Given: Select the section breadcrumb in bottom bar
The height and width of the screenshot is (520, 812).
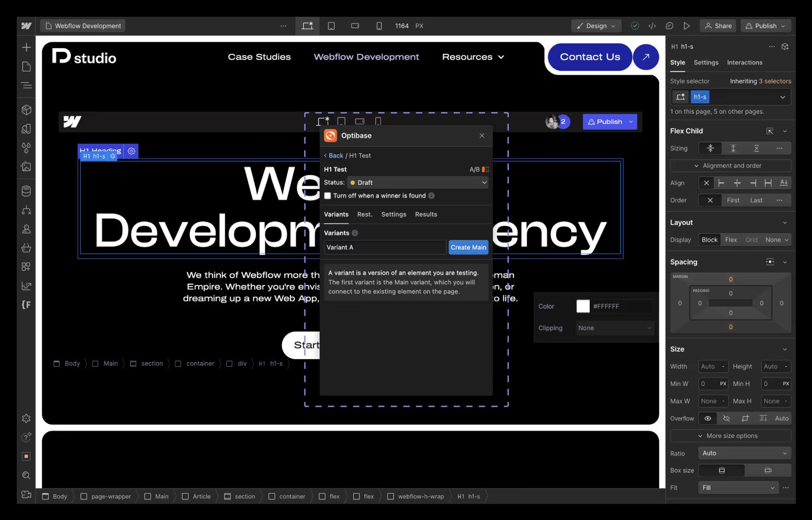Looking at the screenshot, I should tap(240, 496).
